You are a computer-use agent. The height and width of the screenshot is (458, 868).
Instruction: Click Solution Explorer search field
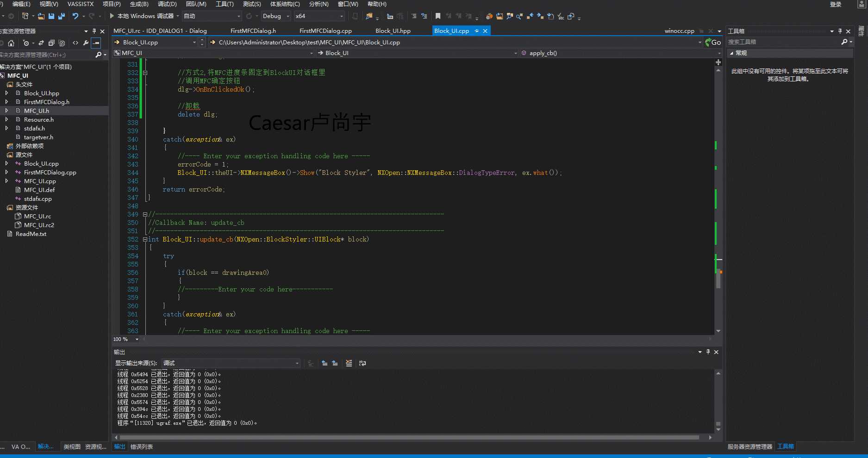click(47, 55)
